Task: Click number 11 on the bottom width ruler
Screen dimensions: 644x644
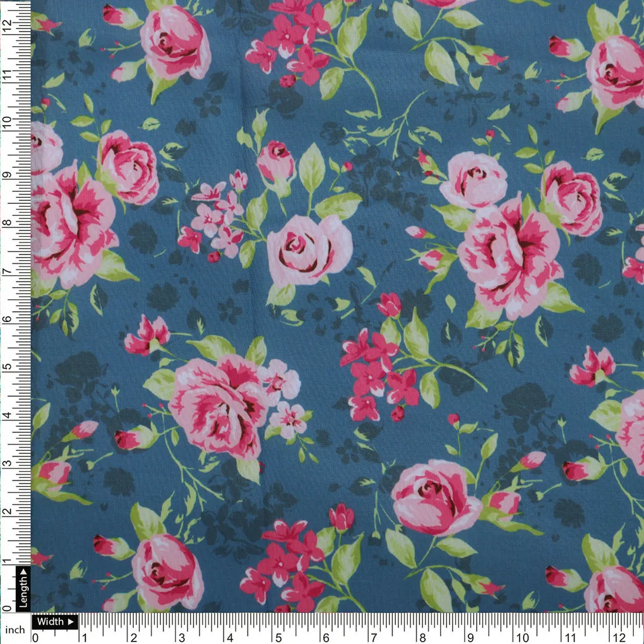Action: [x=569, y=636]
